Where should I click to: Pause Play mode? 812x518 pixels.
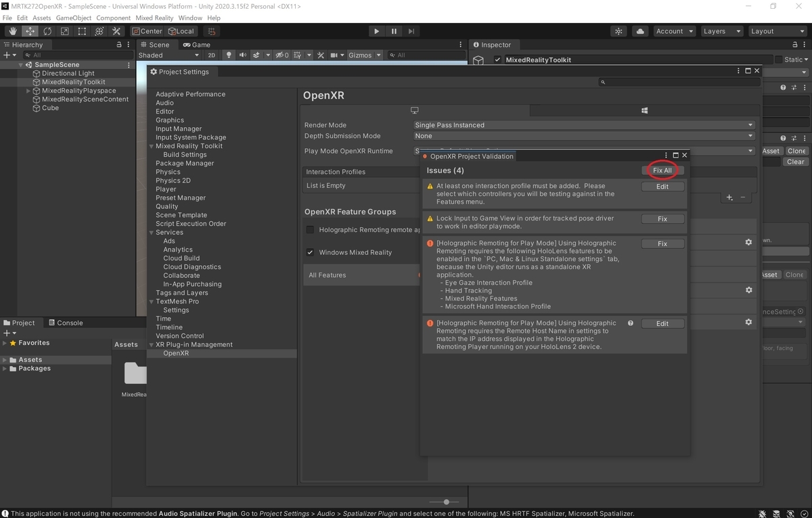pos(394,31)
